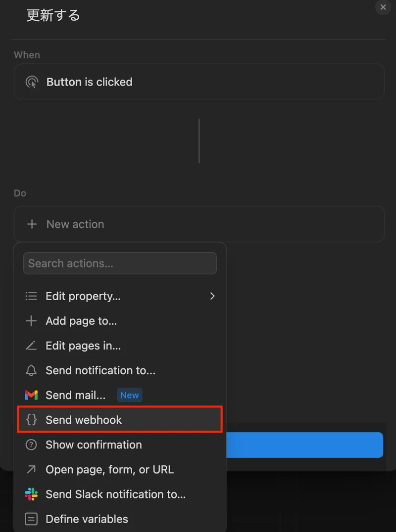
Task: Close the automation dialog
Action: 383,7
